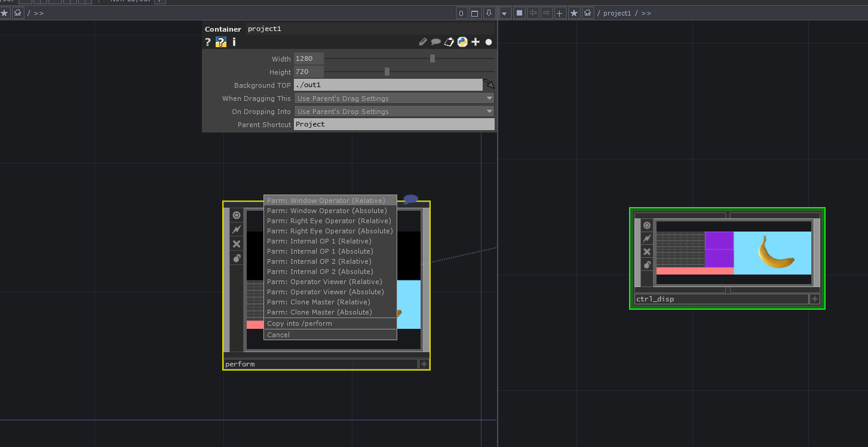Click the home icon in the path bar
Viewport: 868px width, 447px height.
(17, 13)
